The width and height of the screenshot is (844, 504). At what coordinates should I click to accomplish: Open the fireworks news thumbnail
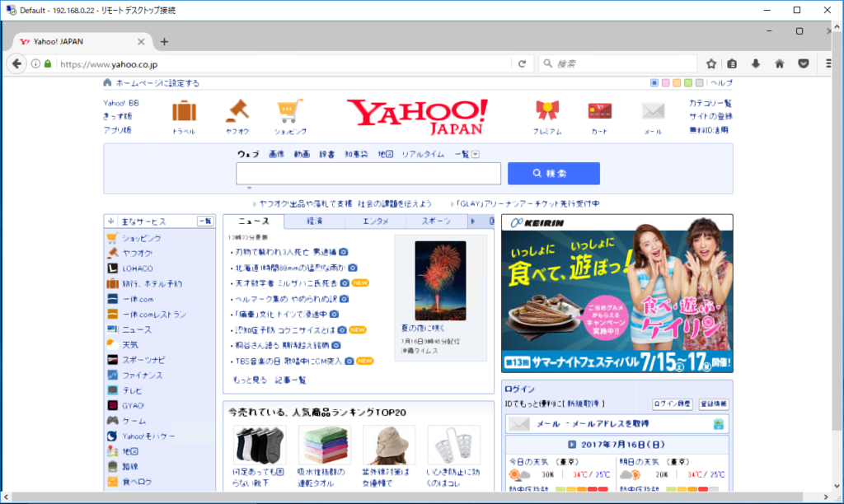440,281
